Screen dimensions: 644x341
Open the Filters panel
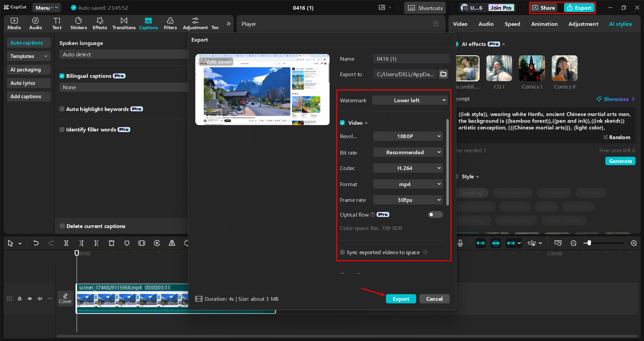(170, 23)
